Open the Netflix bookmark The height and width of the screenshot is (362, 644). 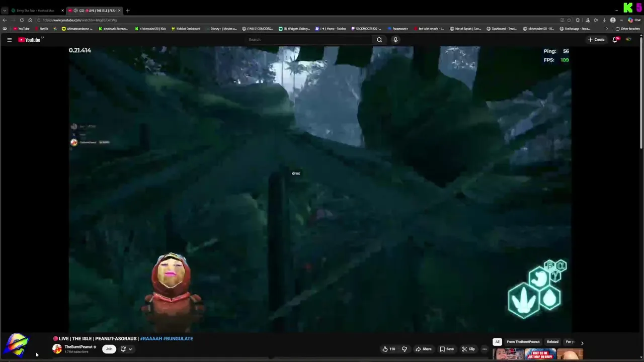point(42,29)
